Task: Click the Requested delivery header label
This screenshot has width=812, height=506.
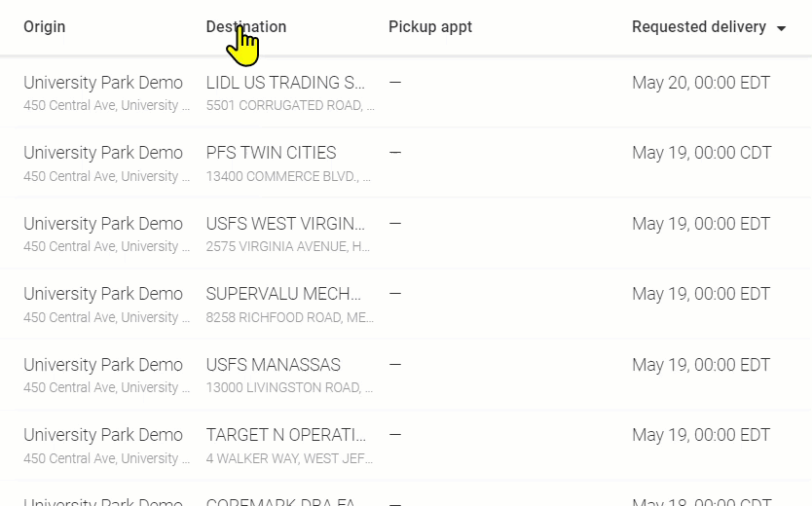Action: coord(699,27)
